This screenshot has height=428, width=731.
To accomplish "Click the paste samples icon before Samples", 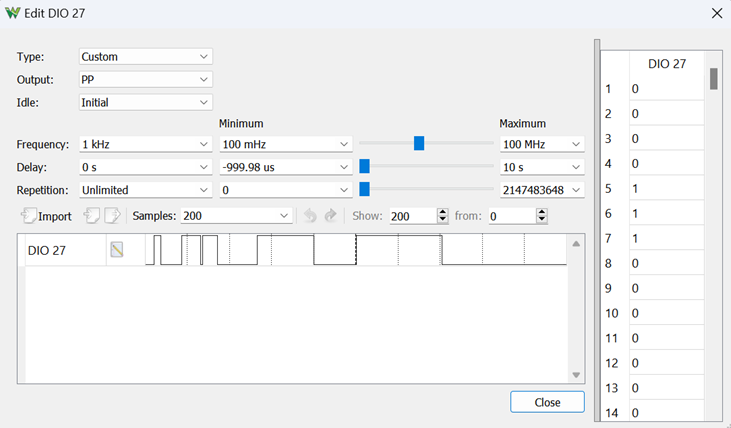I will [x=113, y=215].
